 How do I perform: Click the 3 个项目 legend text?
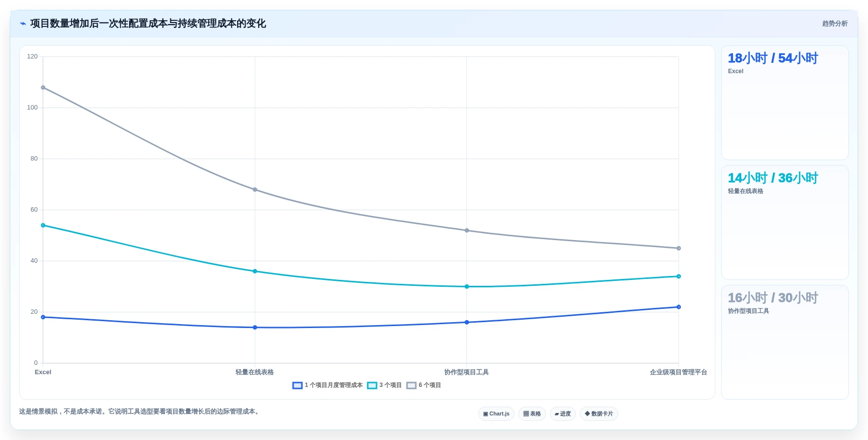(390, 385)
